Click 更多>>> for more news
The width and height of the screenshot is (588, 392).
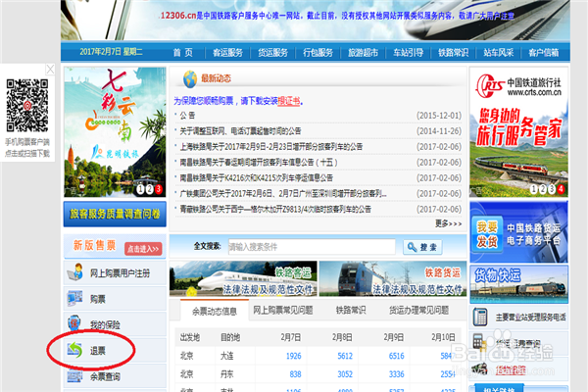[448, 224]
